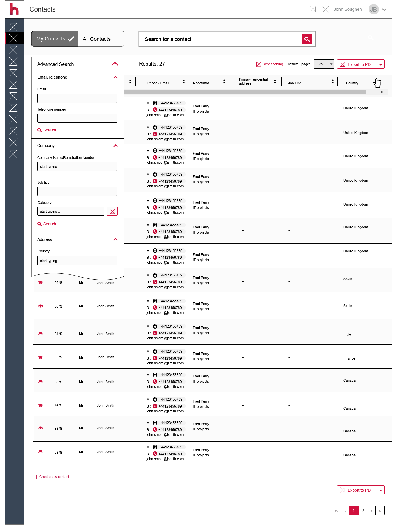Collapse the Address section
404x532 pixels.
point(116,239)
